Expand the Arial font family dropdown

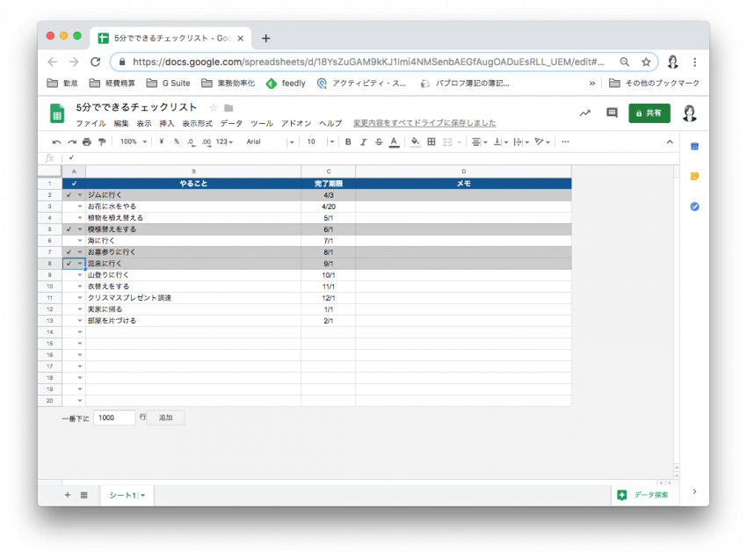tap(270, 142)
